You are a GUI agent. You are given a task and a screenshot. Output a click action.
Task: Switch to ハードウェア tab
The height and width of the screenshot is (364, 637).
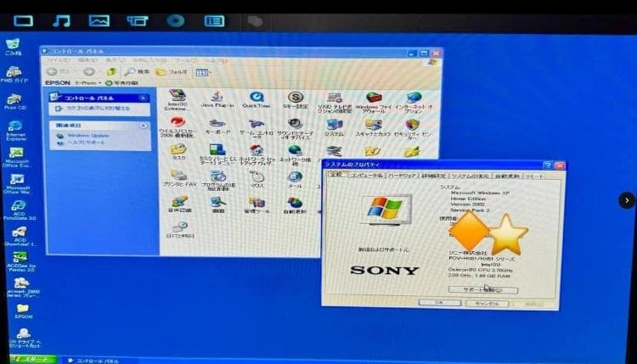pos(402,176)
